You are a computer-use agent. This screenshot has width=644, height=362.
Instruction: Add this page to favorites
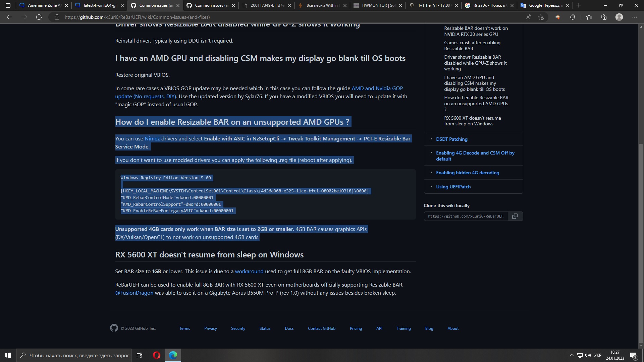tap(541, 17)
